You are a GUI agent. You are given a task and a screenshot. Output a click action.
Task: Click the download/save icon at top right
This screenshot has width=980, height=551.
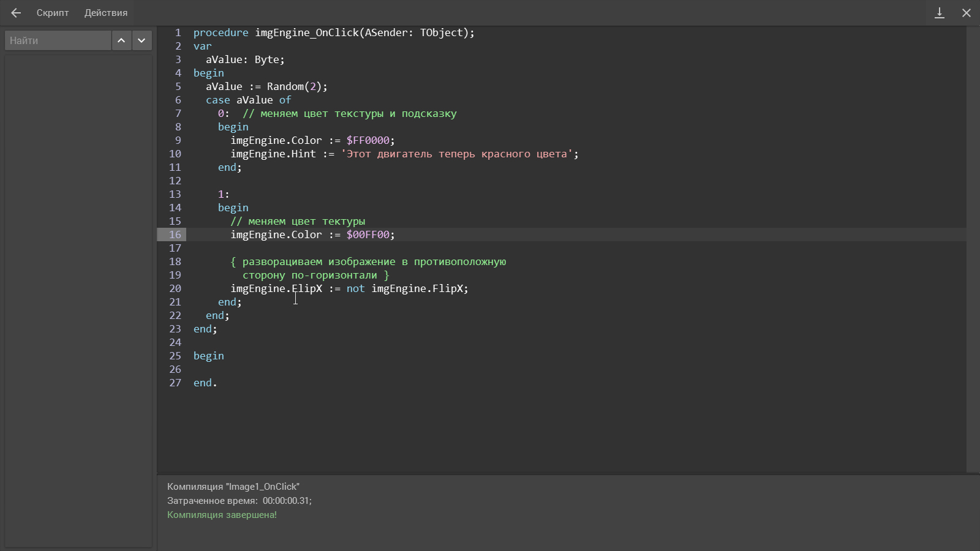click(939, 13)
